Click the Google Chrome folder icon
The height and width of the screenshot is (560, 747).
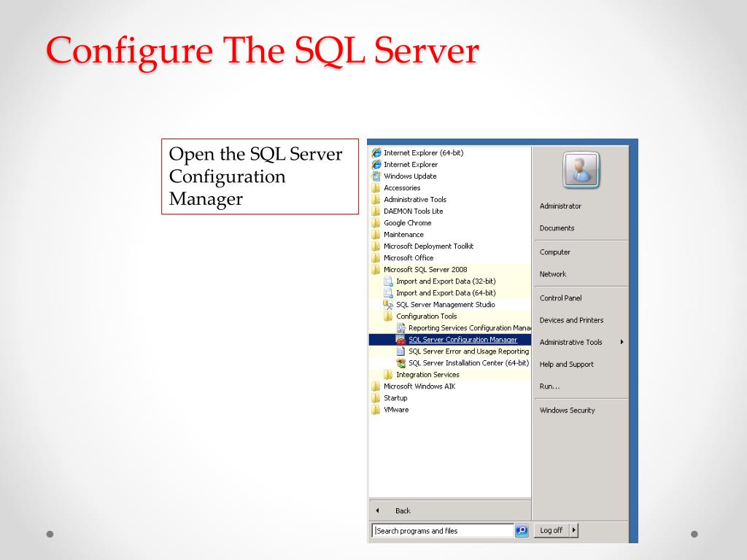coord(376,223)
